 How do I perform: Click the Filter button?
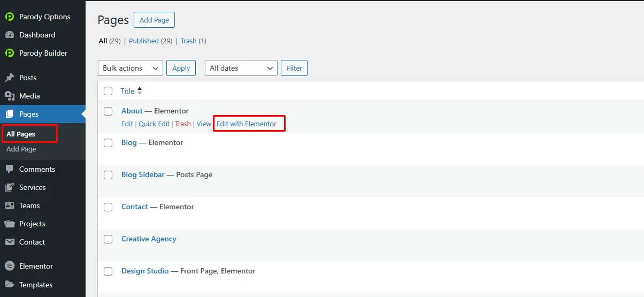point(294,68)
